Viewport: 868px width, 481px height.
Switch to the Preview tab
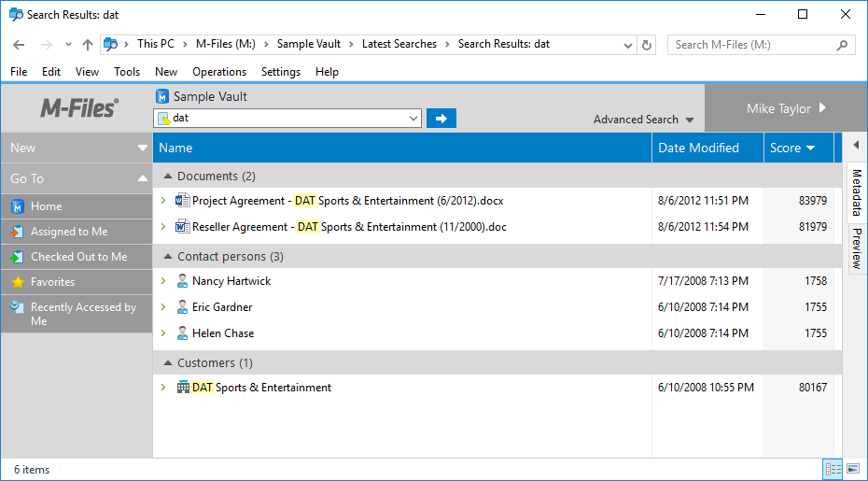click(857, 248)
